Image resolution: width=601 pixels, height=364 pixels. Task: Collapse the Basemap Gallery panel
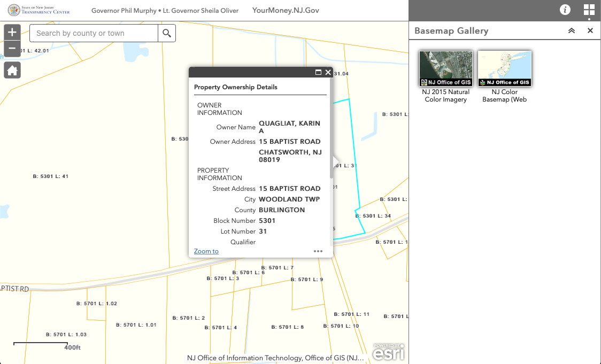click(572, 31)
